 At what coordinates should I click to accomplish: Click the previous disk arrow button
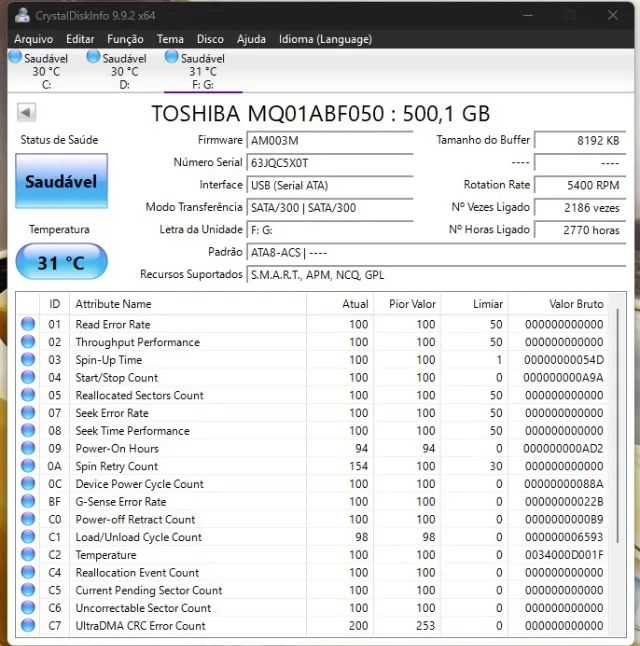click(26, 112)
